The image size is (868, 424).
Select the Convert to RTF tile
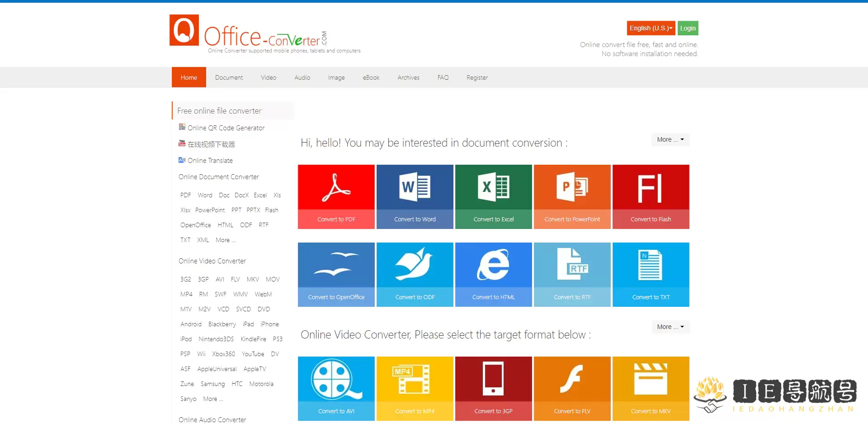coord(572,274)
